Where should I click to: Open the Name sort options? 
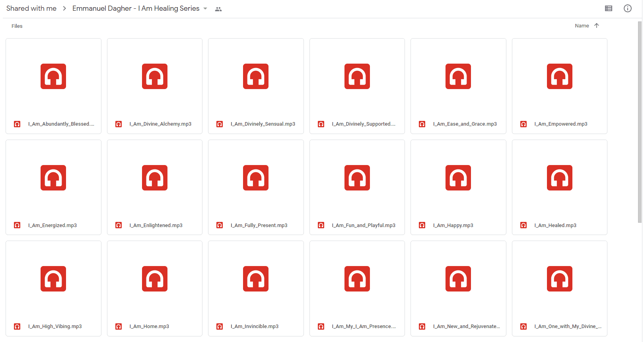(582, 25)
